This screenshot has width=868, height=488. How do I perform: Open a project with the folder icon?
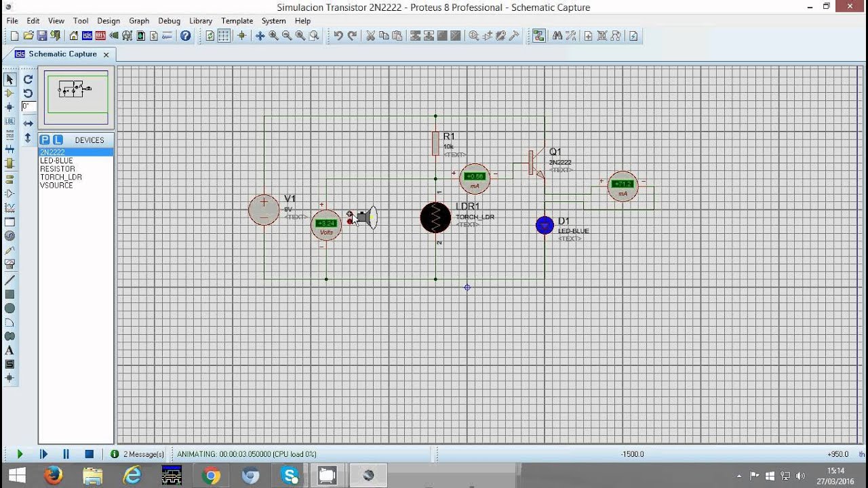point(28,36)
